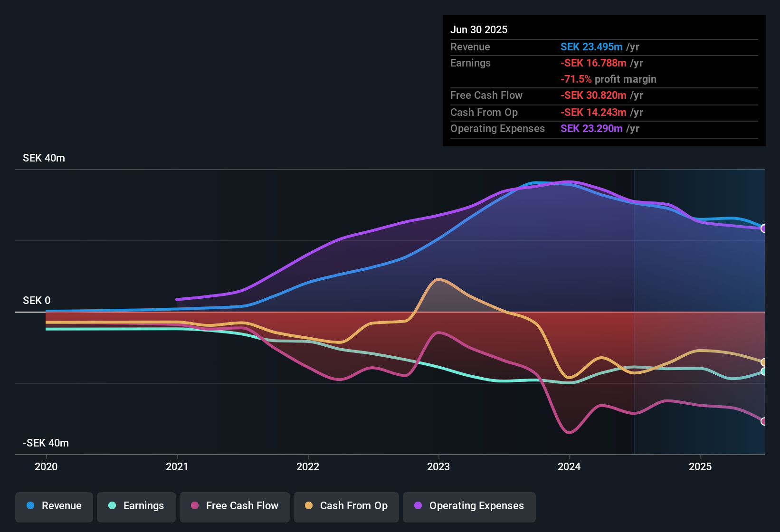Image resolution: width=780 pixels, height=532 pixels.
Task: Click the Cash From Op legend button
Action: coord(346,506)
